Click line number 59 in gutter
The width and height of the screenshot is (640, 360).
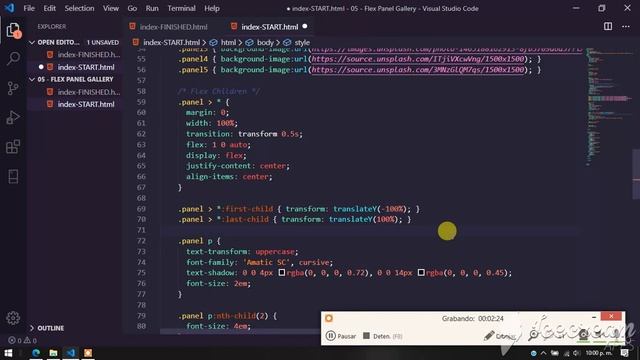pyautogui.click(x=141, y=102)
